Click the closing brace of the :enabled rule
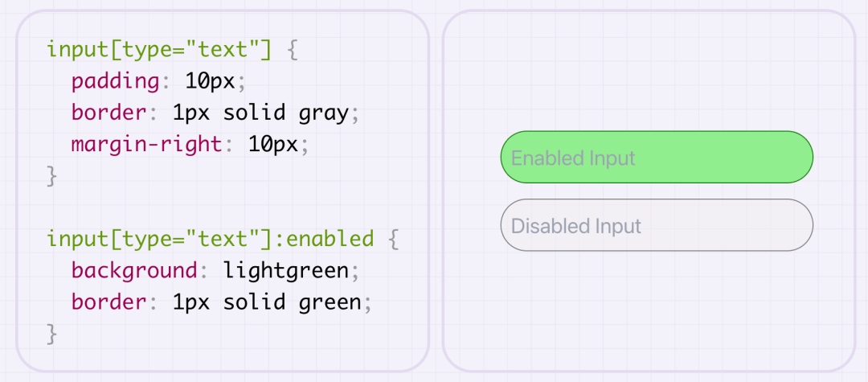This screenshot has height=382, width=868. [53, 333]
